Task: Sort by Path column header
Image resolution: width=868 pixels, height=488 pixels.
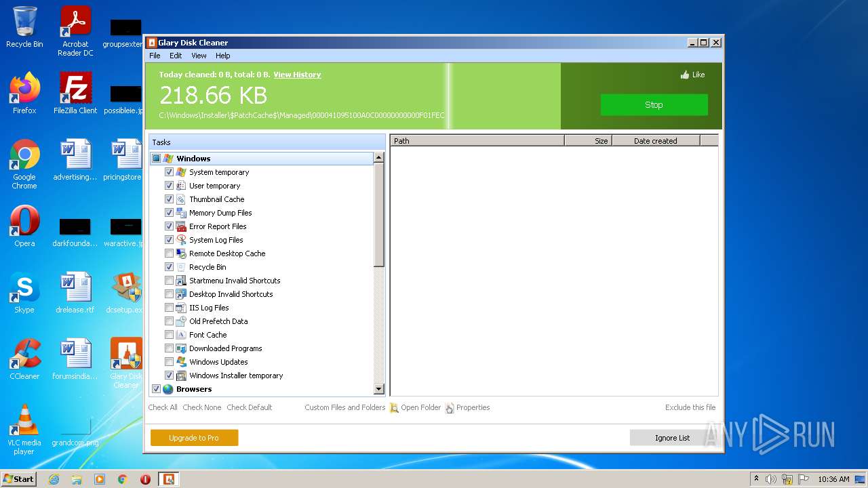Action: 477,141
